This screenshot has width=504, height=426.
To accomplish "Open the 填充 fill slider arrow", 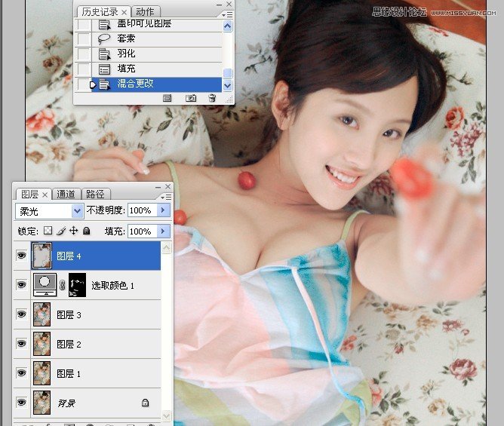I will tap(164, 231).
